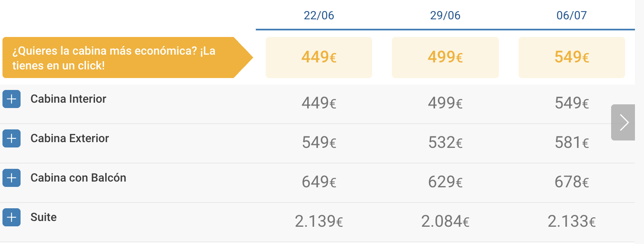Choose Cabina con Balcón price 649€
644x244 pixels.
pos(319,182)
